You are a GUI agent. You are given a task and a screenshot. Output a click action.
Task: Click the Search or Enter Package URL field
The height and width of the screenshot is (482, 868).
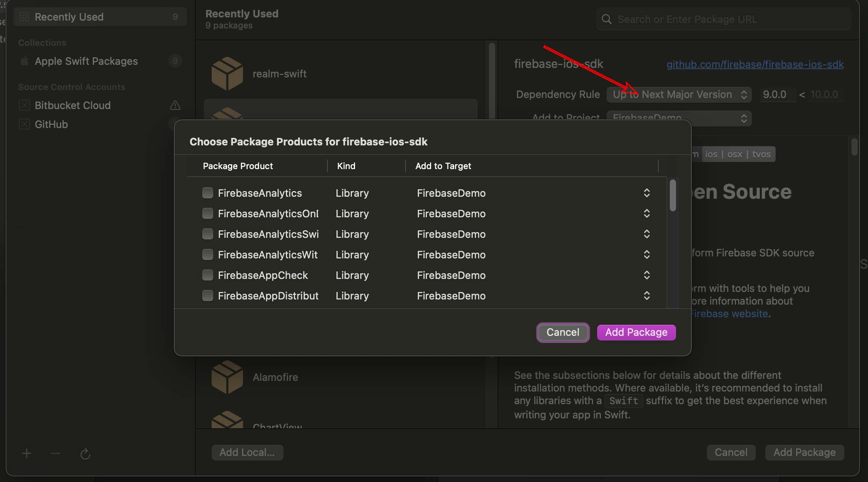tap(723, 19)
